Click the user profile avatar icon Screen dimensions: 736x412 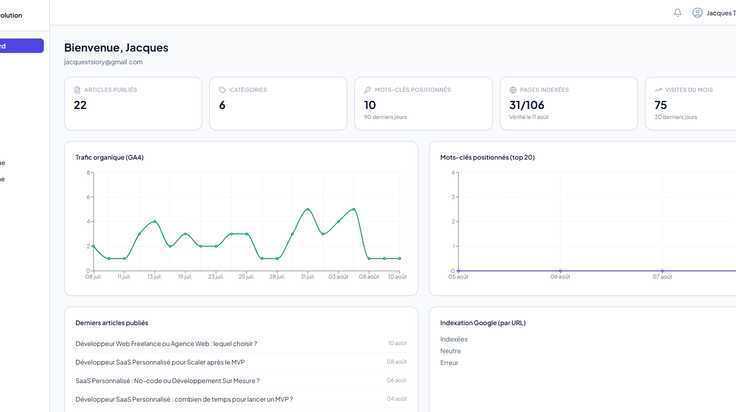click(x=698, y=13)
